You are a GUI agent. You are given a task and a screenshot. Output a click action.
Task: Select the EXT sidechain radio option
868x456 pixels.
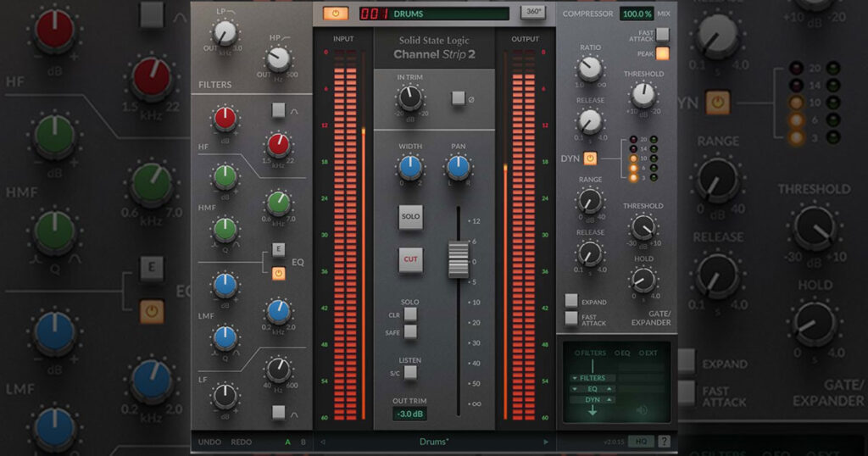[648, 353]
